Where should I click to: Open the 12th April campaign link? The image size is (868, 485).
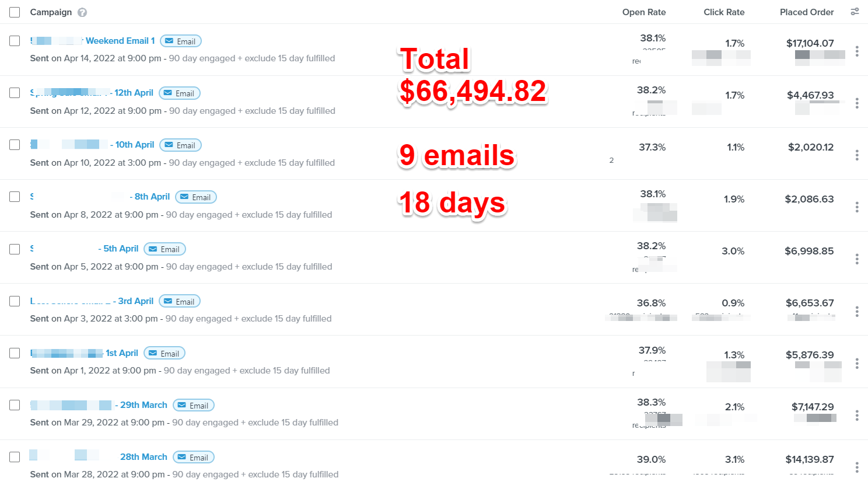pyautogui.click(x=134, y=93)
